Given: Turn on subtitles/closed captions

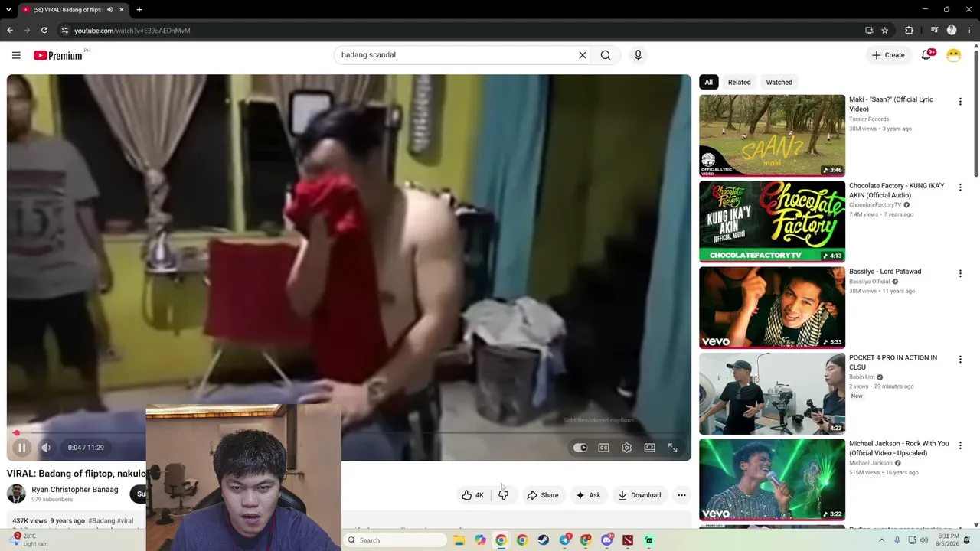Looking at the screenshot, I should pyautogui.click(x=603, y=448).
